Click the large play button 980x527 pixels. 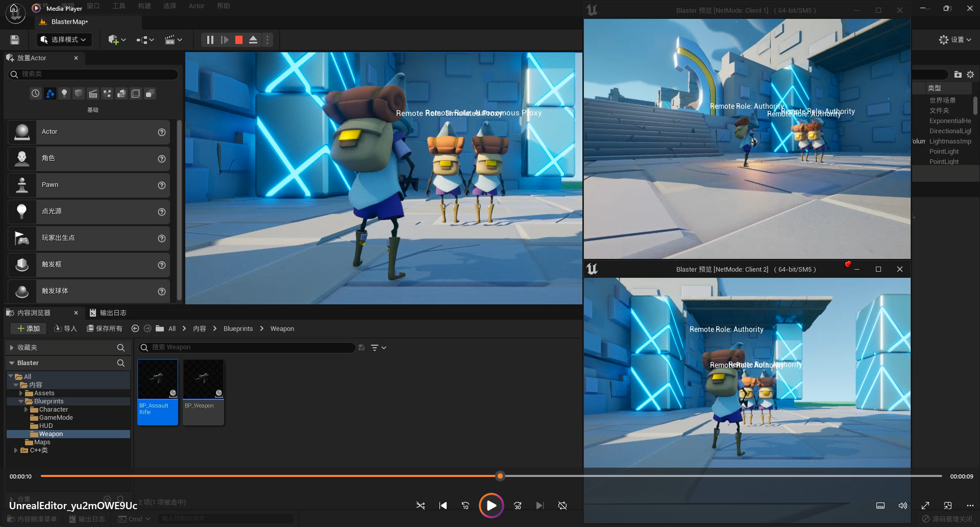pos(492,506)
